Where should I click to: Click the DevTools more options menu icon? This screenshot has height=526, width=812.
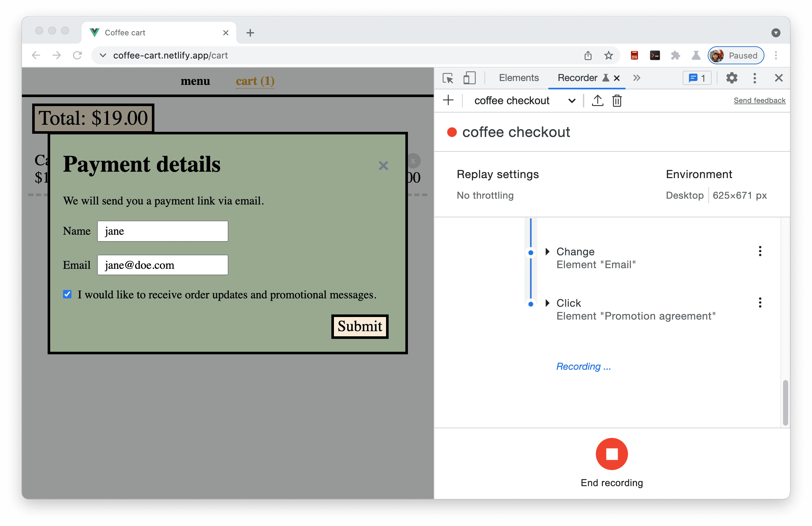point(755,77)
